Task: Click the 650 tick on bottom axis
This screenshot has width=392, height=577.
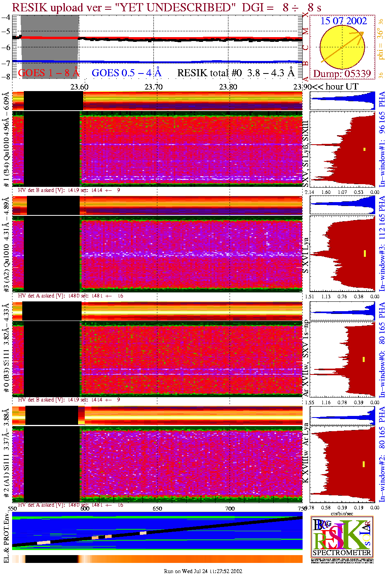Action: coord(157,509)
